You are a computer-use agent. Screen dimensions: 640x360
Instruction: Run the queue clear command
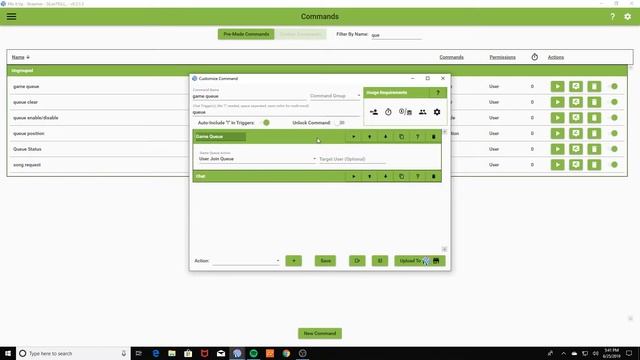coord(557,102)
